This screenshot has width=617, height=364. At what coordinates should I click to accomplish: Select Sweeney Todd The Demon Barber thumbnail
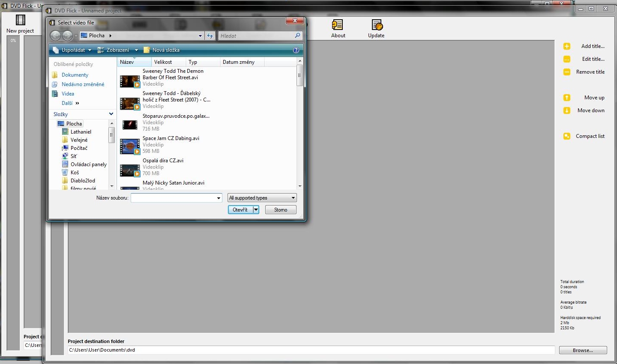(130, 81)
